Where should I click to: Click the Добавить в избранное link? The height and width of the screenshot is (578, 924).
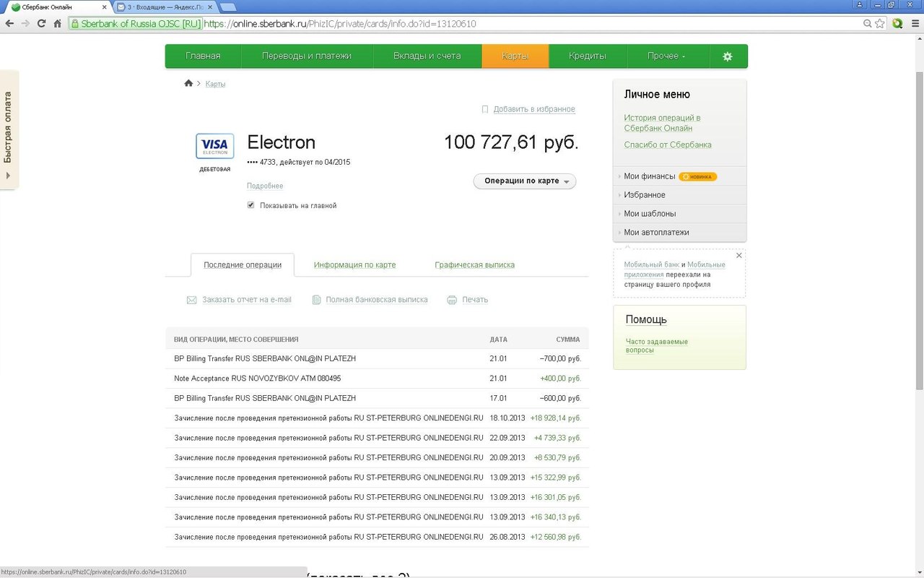point(533,109)
